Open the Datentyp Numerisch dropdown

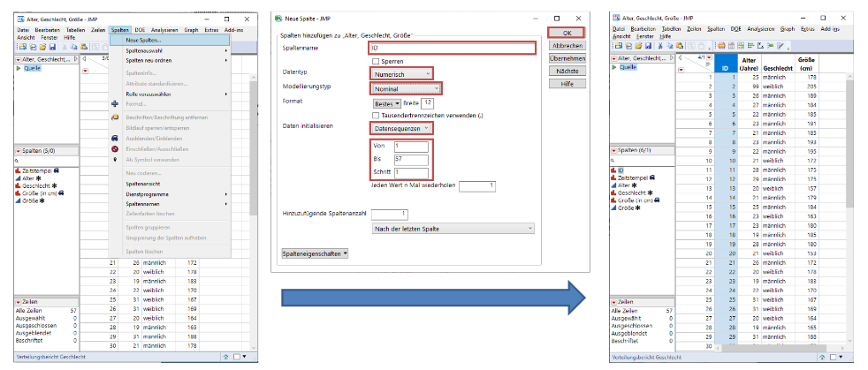[x=401, y=74]
